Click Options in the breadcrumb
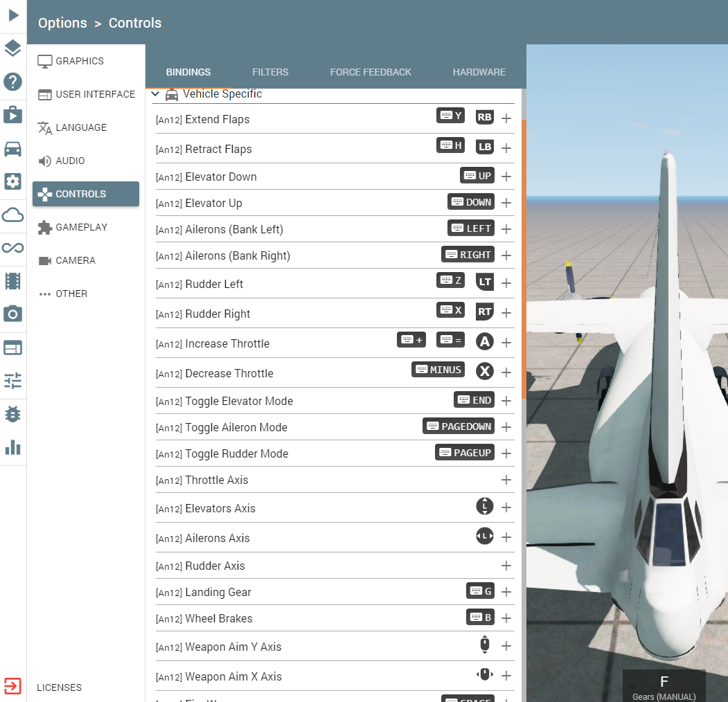Viewport: 728px width, 702px height. [62, 23]
